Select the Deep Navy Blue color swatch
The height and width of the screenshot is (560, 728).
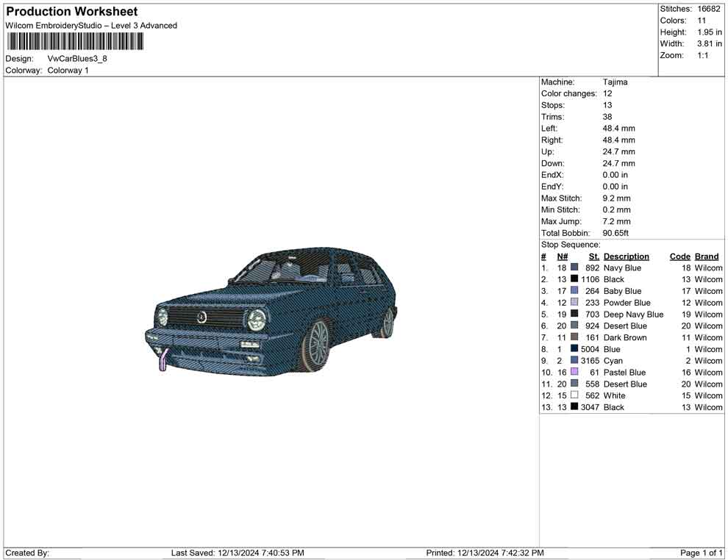tap(574, 315)
